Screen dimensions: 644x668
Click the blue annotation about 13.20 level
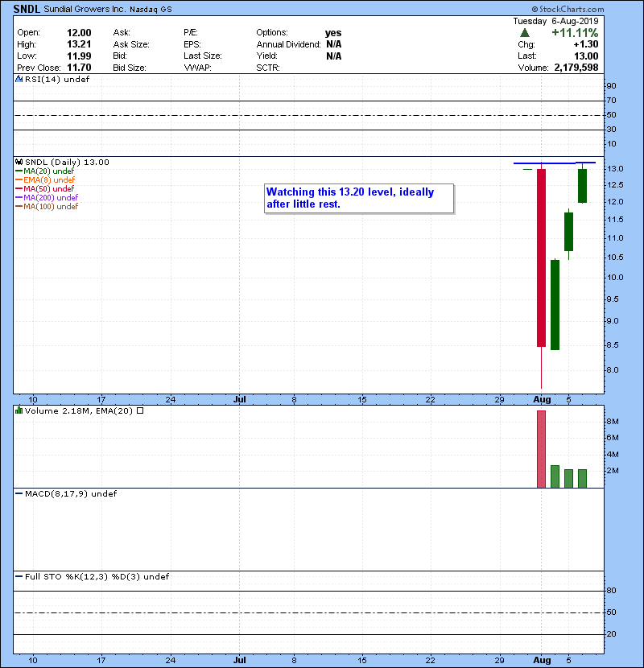359,198
